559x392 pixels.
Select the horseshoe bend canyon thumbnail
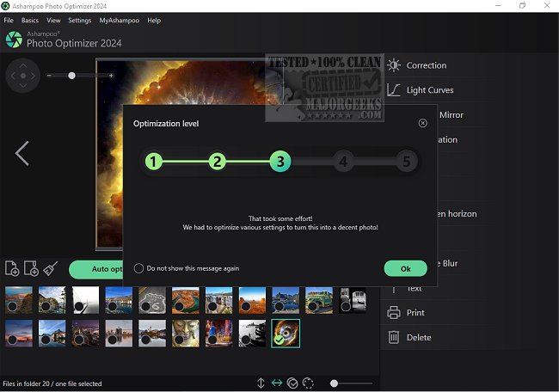click(186, 300)
